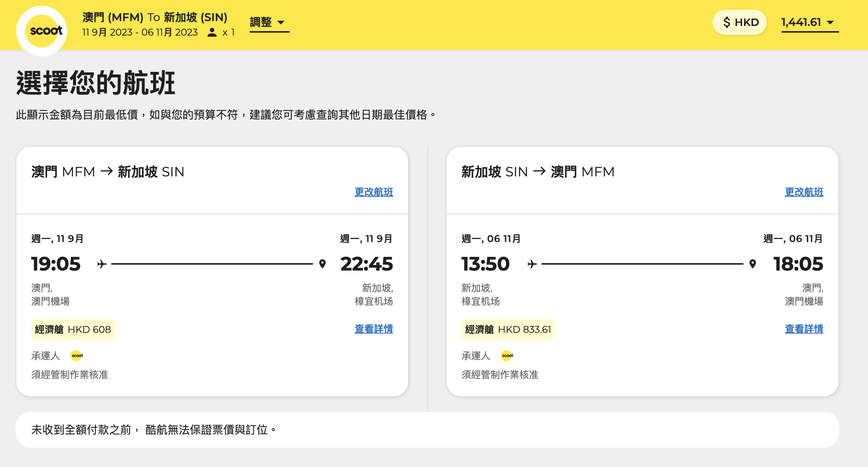Open 查看詳情 for outbound flight

click(374, 329)
